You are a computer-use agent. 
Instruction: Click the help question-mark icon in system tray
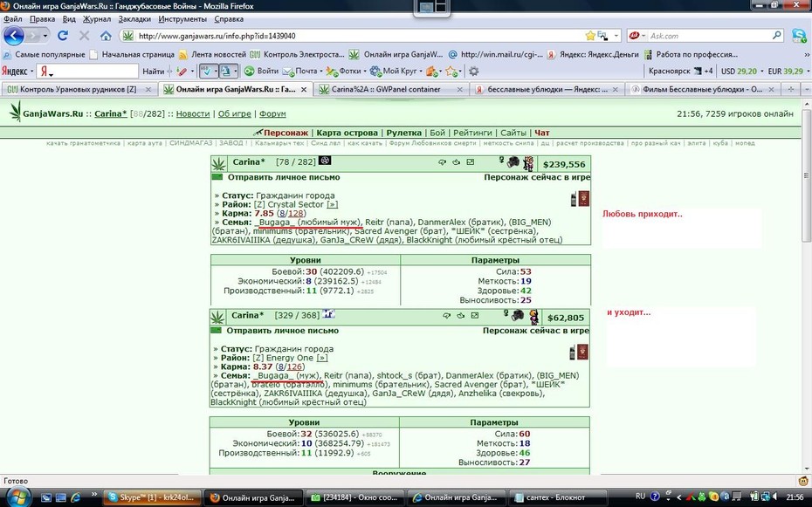pos(655,497)
